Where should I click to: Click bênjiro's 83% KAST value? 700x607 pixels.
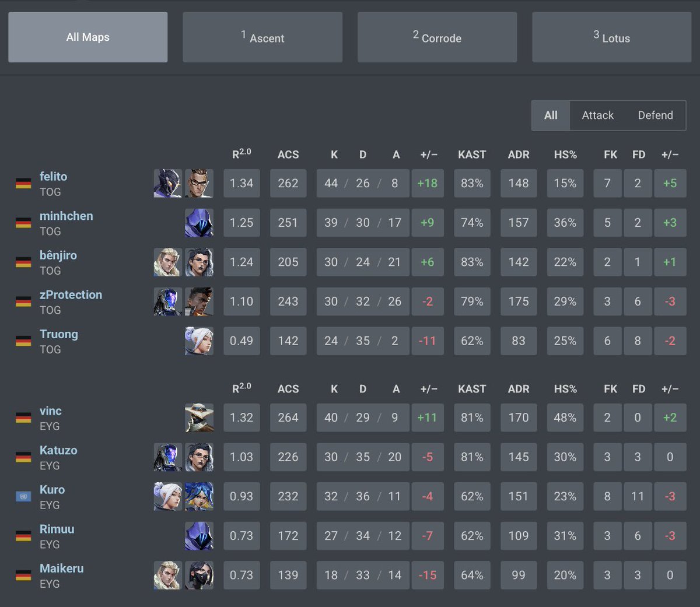(x=472, y=262)
